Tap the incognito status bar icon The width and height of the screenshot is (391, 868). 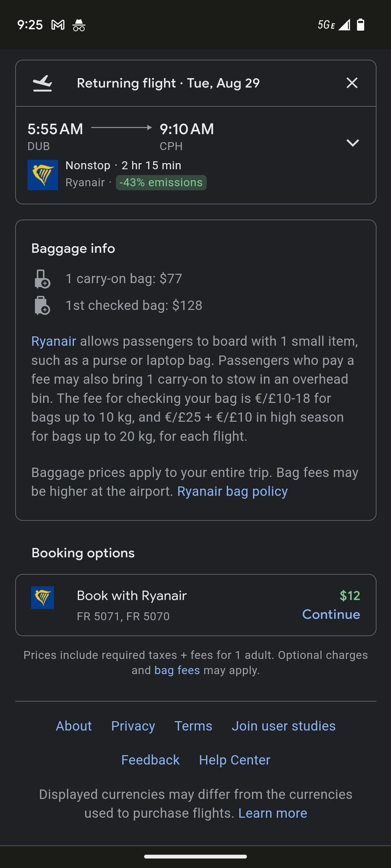pyautogui.click(x=79, y=25)
